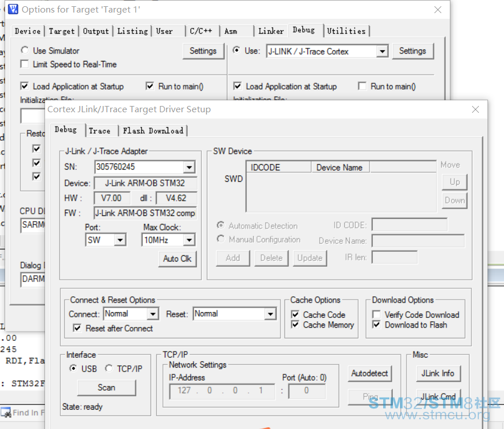The image size is (504, 429).
Task: Switch to the Output tab
Action: [x=96, y=31]
